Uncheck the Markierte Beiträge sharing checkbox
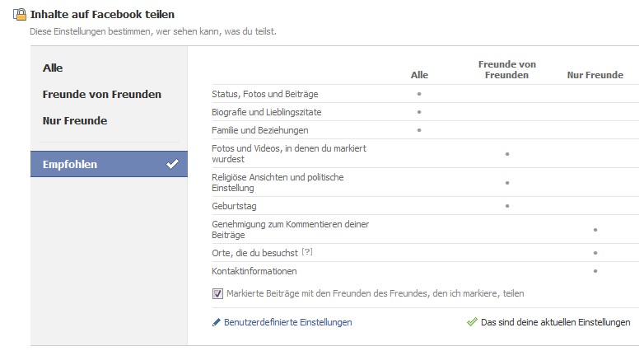The width and height of the screenshot is (644, 351). (x=217, y=293)
